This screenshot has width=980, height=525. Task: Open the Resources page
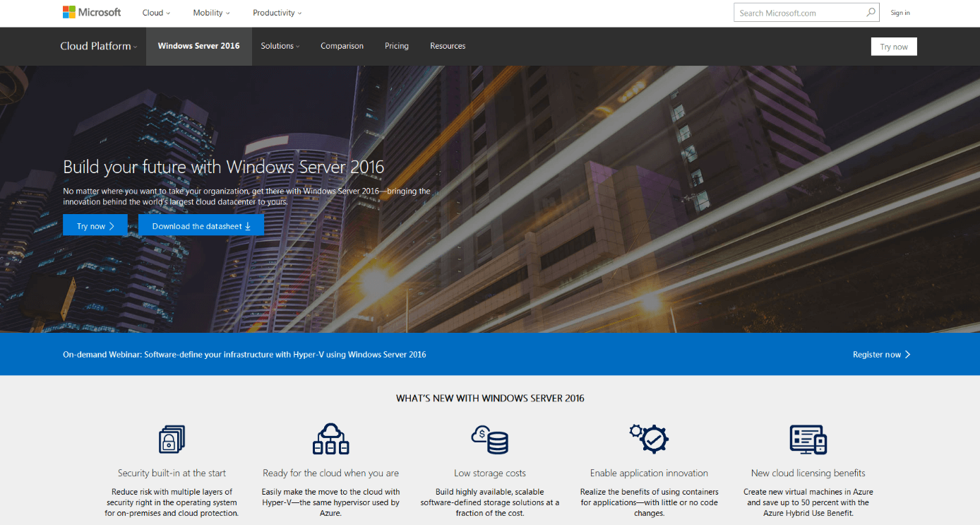pyautogui.click(x=448, y=46)
